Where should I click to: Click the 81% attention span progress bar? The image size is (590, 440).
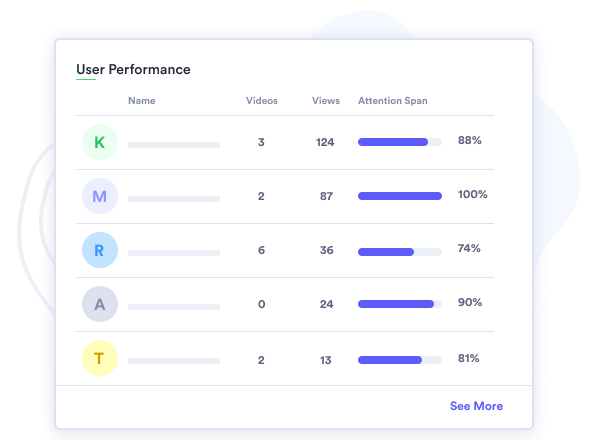coord(400,360)
